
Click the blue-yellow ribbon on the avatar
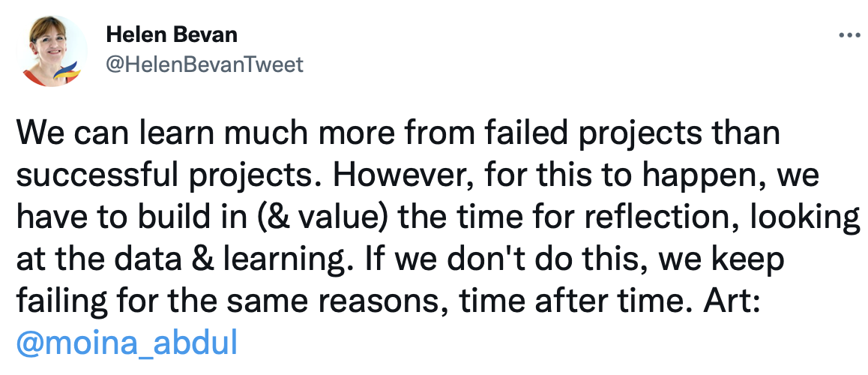click(x=69, y=71)
